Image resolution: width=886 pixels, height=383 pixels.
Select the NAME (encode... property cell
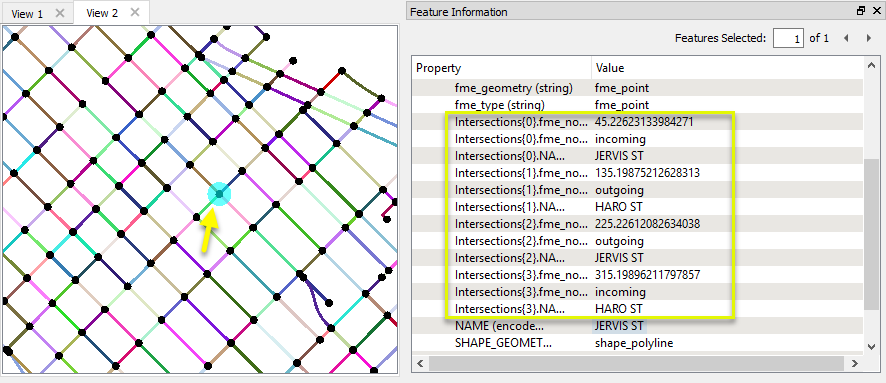pyautogui.click(x=500, y=326)
